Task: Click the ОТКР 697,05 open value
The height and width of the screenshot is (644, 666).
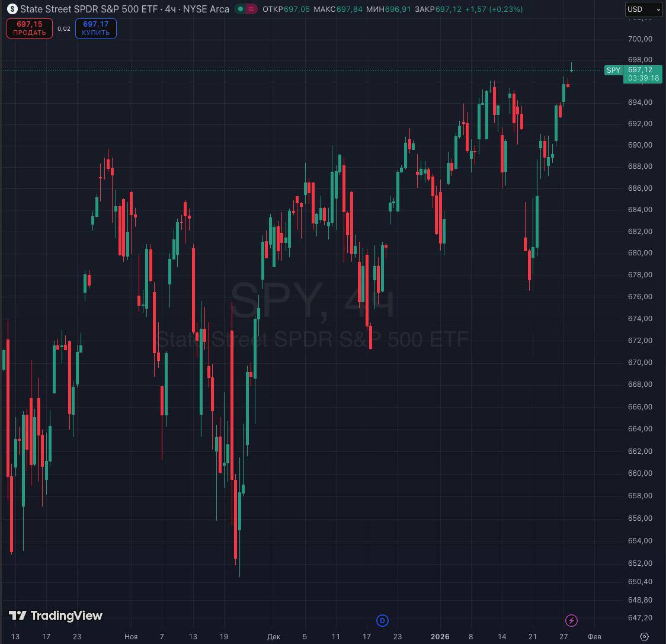Action: (x=286, y=9)
